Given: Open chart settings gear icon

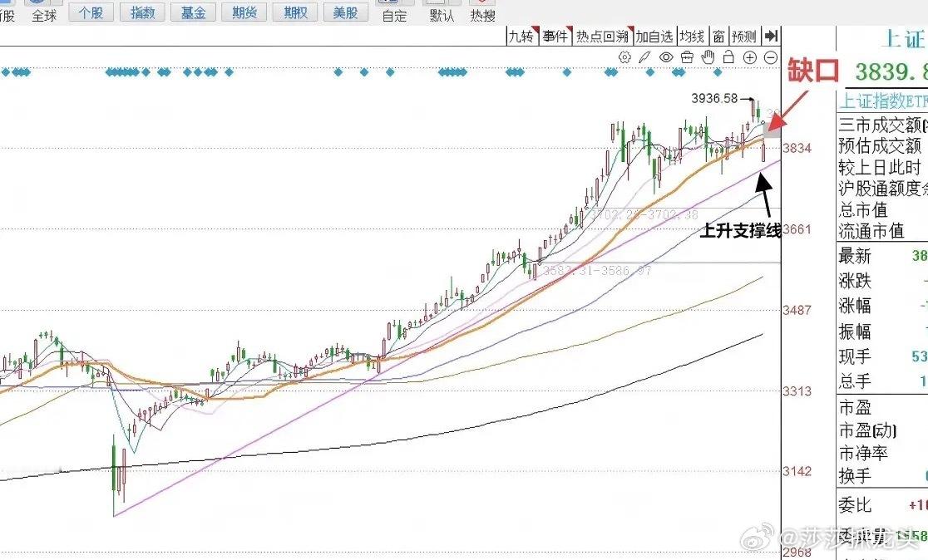Looking at the screenshot, I should tap(624, 57).
